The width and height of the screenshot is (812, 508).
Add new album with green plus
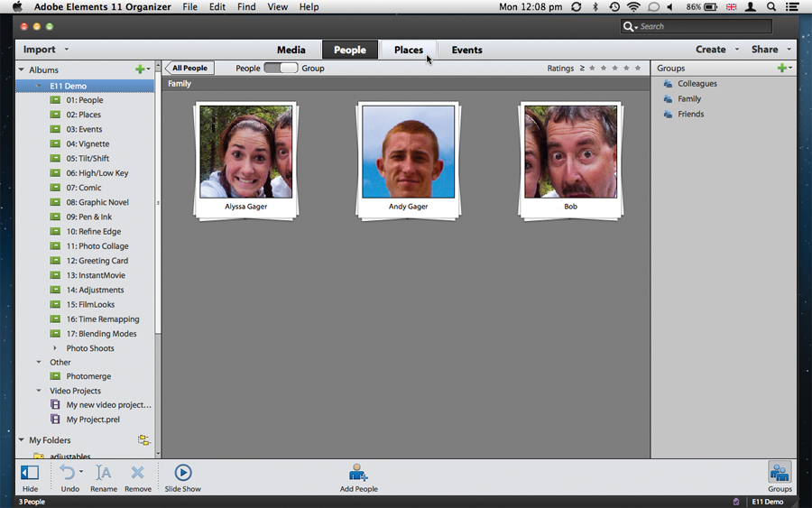point(140,69)
